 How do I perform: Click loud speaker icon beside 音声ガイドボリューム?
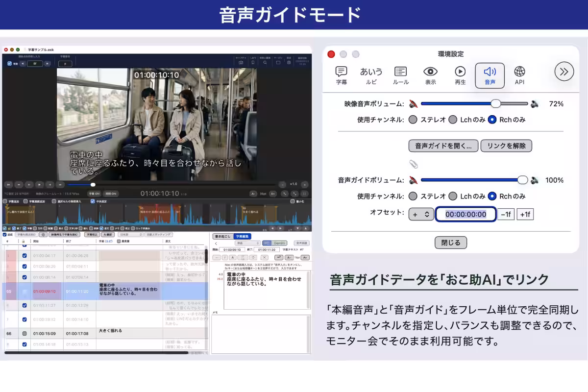tap(535, 180)
